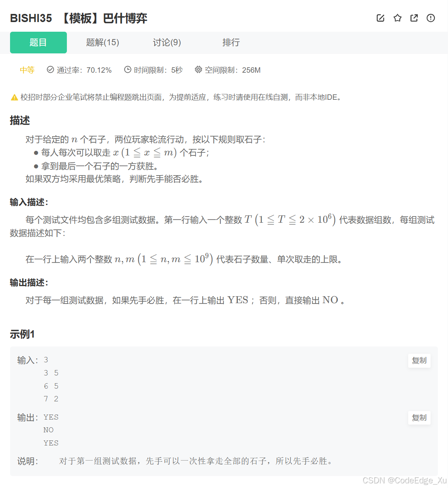Return to the 题目 tab

click(38, 43)
